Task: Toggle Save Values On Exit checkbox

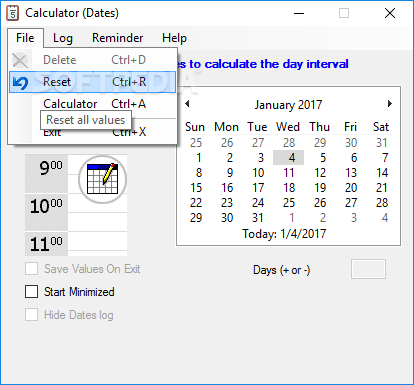Action: coord(32,269)
